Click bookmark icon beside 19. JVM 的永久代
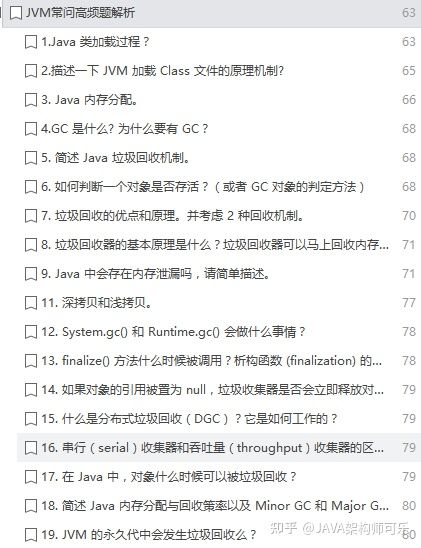This screenshot has height=548, width=421. pyautogui.click(x=31, y=535)
